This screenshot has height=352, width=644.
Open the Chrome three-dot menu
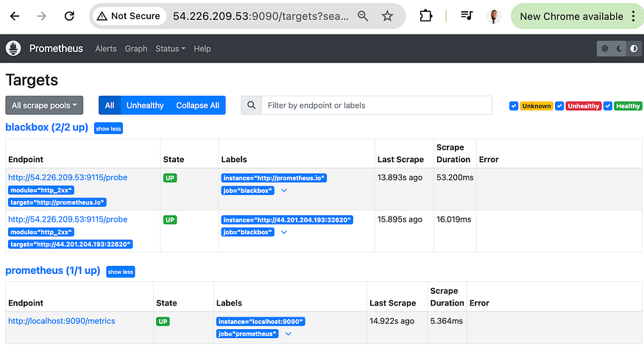[x=634, y=16]
